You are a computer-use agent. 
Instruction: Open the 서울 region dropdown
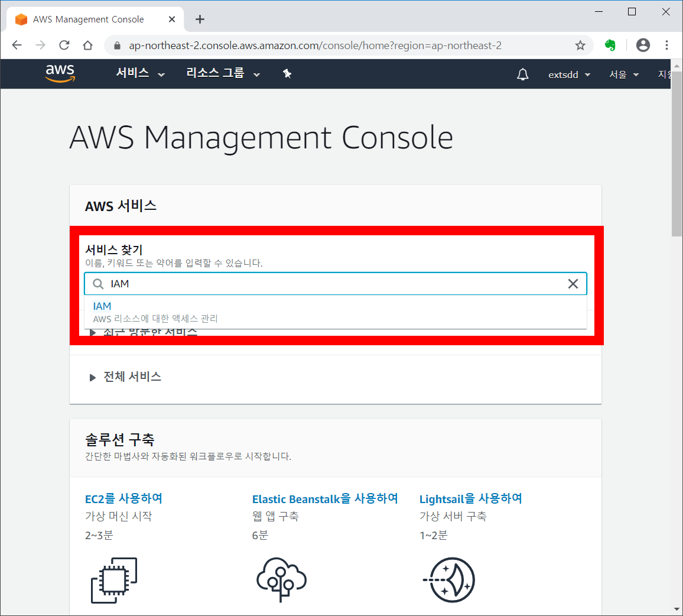[624, 74]
